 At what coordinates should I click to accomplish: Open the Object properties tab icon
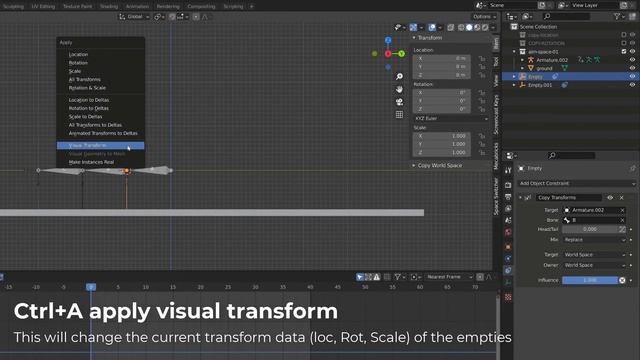[x=508, y=247]
